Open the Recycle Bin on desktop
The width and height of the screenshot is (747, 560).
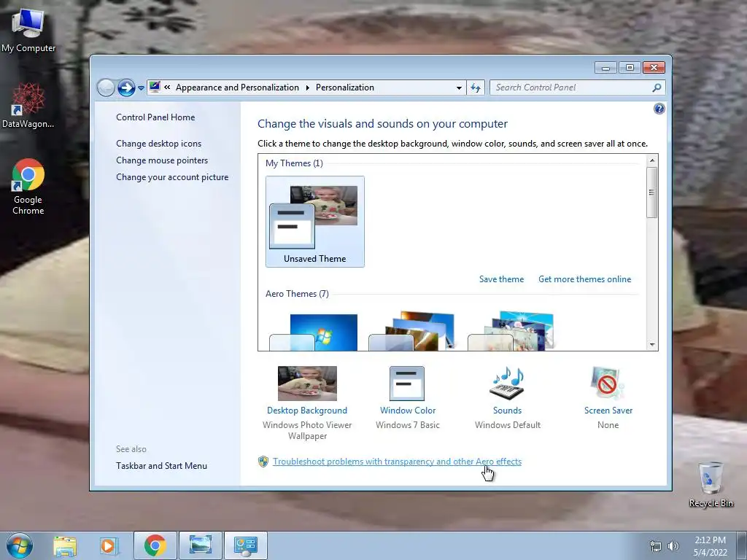(x=711, y=484)
